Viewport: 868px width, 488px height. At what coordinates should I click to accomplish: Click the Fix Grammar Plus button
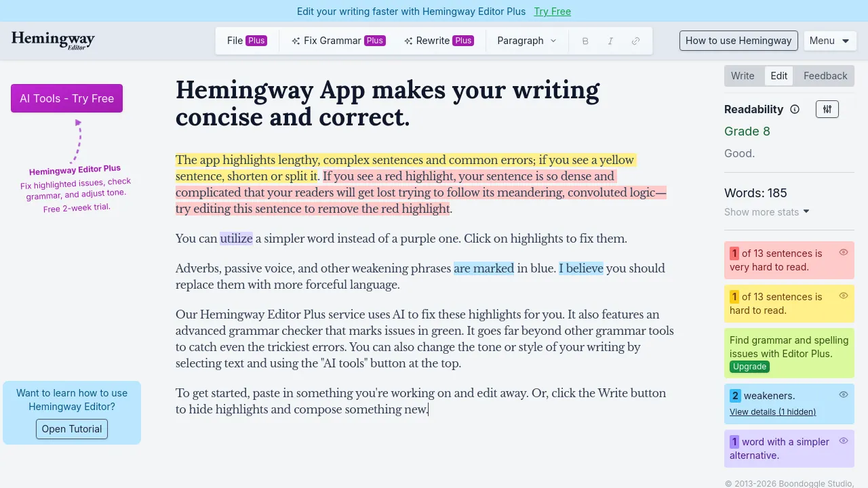click(x=338, y=41)
